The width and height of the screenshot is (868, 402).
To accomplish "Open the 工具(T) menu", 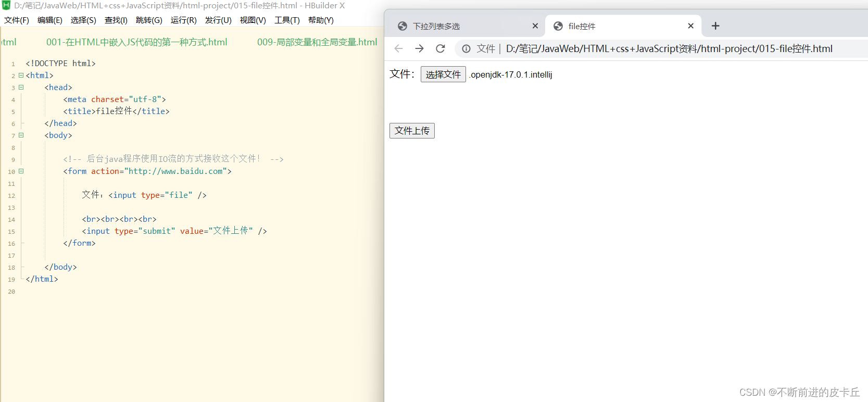I will click(x=287, y=20).
